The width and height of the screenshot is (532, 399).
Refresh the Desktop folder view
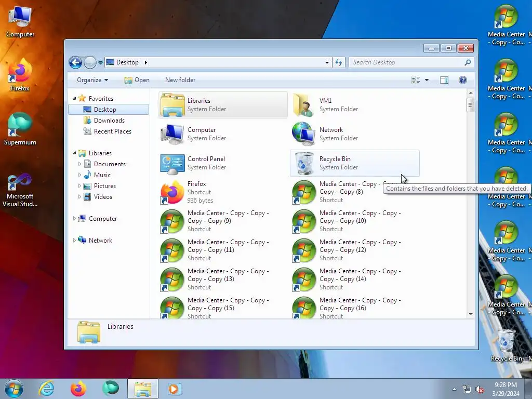pyautogui.click(x=339, y=62)
